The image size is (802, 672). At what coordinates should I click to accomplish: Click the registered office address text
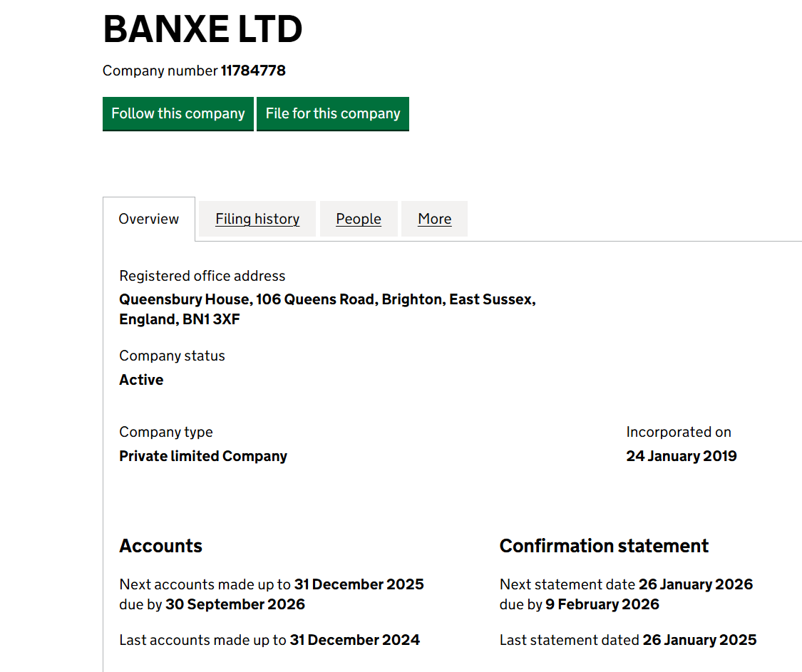click(x=327, y=309)
